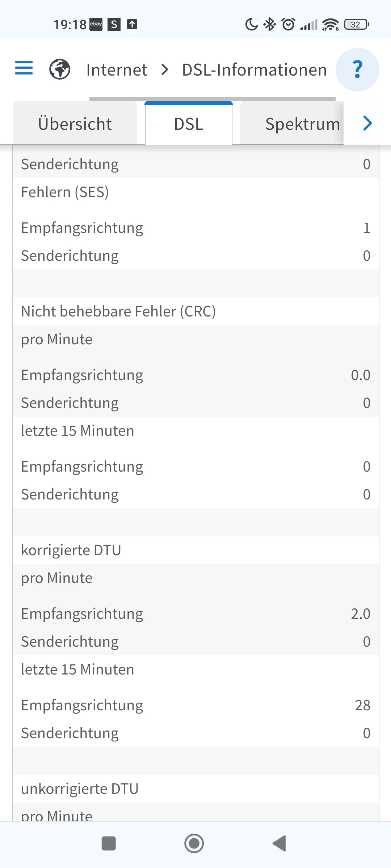The height and width of the screenshot is (868, 391).
Task: Switch to the Übersicht tab
Action: 75,124
